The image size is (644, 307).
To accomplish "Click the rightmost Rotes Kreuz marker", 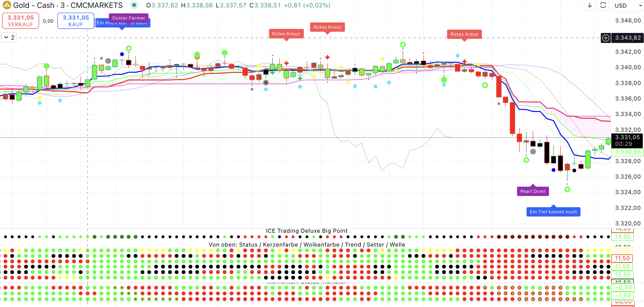I will point(464,34).
